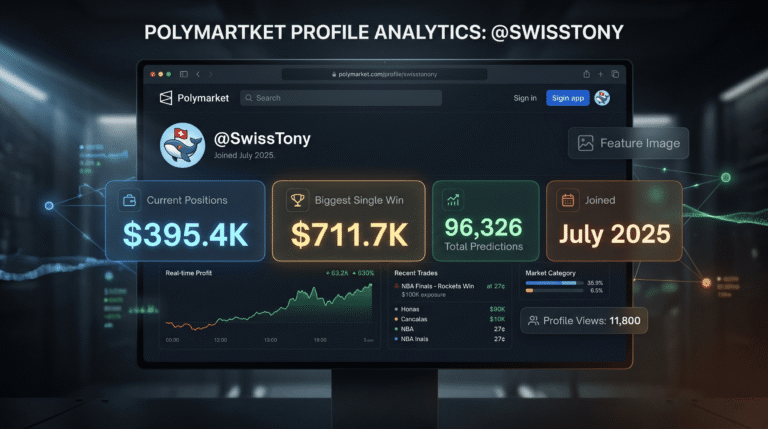Click the polymarket.com address bar
This screenshot has width=768, height=429.
[384, 74]
